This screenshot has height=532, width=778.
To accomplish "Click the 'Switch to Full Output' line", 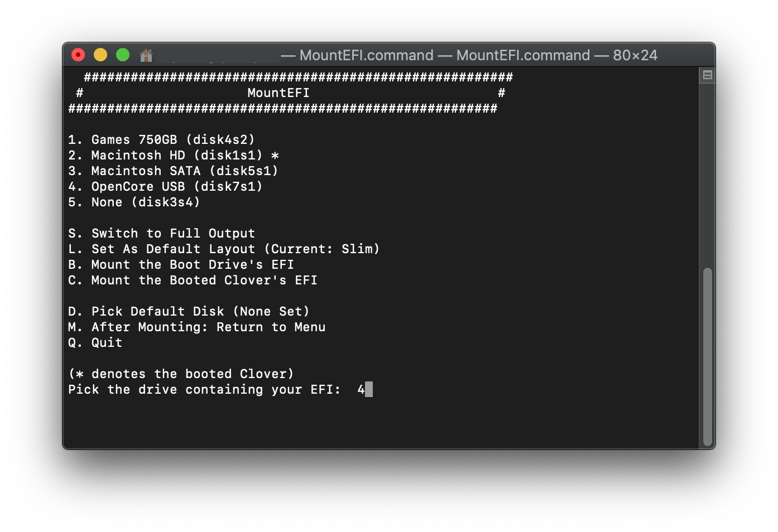I will click(x=161, y=233).
